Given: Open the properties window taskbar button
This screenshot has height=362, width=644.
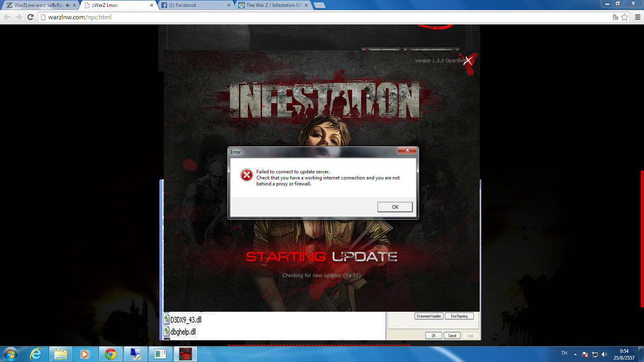Looking at the screenshot, I should point(161,354).
